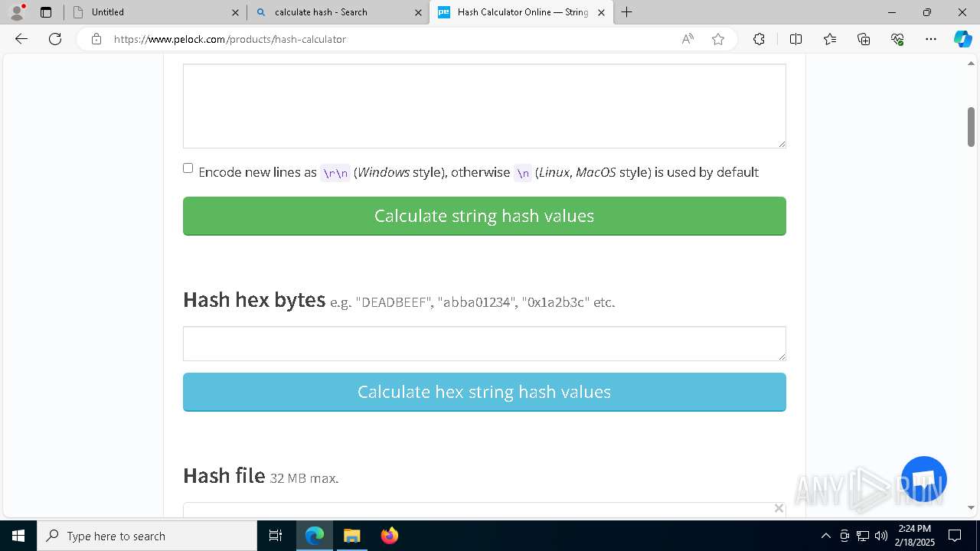This screenshot has height=551, width=980.
Task: Open the Copilot sidebar
Action: click(962, 39)
